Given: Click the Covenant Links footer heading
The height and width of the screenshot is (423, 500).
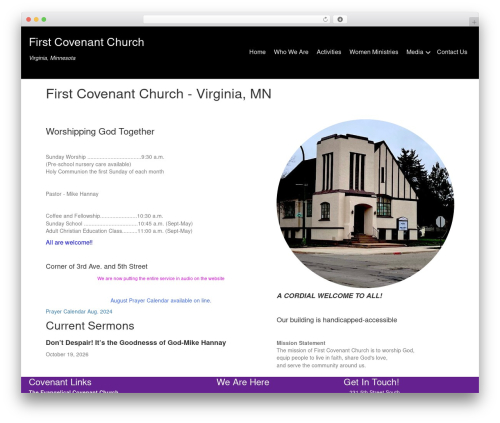Looking at the screenshot, I should point(60,382).
